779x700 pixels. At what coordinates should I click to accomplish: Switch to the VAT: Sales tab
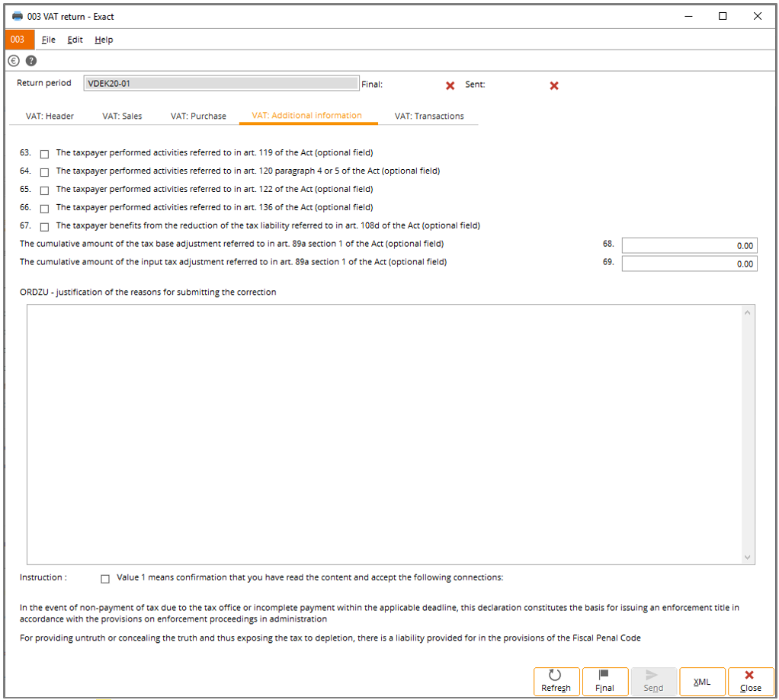pyautogui.click(x=122, y=116)
